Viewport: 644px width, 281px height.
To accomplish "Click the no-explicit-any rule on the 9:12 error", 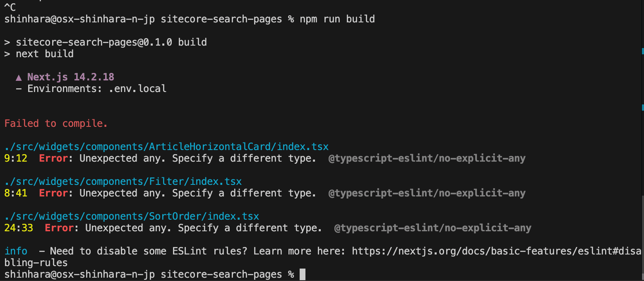I will click(427, 158).
